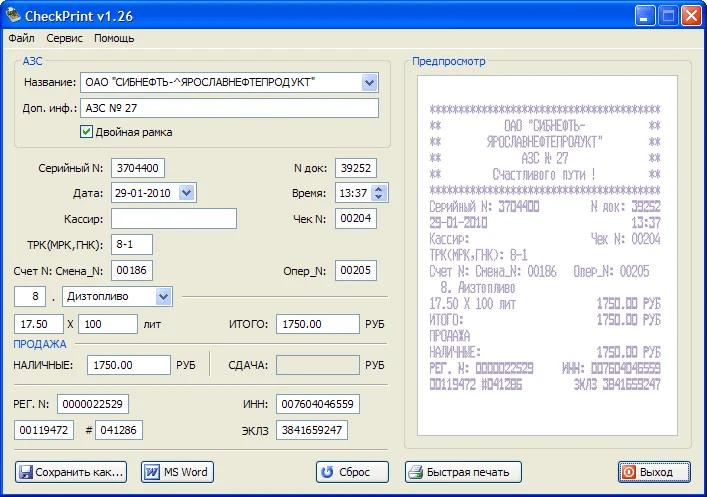Click the floppy disk icon on Save as button
This screenshot has height=497, width=707.
point(27,472)
